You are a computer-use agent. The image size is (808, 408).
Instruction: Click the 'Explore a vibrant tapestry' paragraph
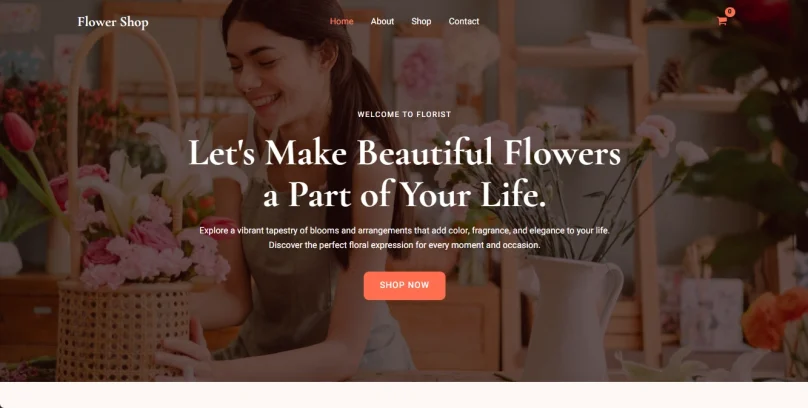coord(405,231)
